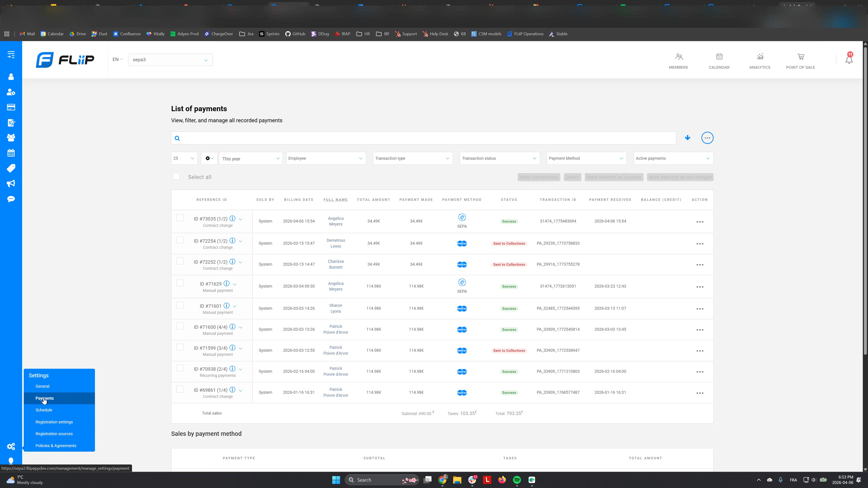Click the Windows Start button
The width and height of the screenshot is (868, 488).
pyautogui.click(x=336, y=480)
